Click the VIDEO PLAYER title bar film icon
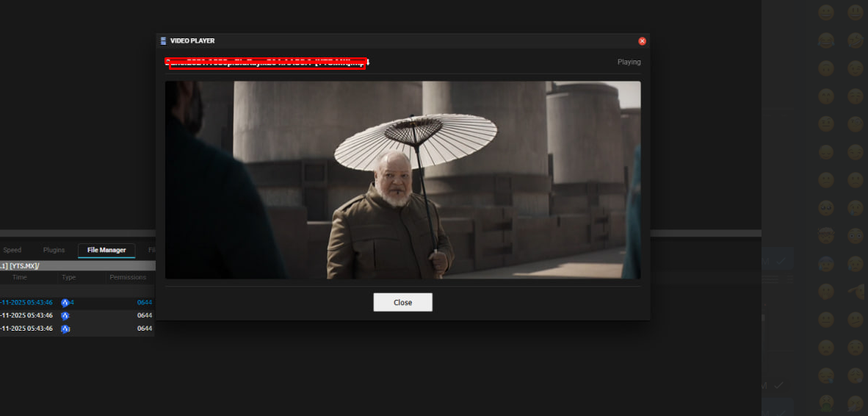 [x=163, y=41]
